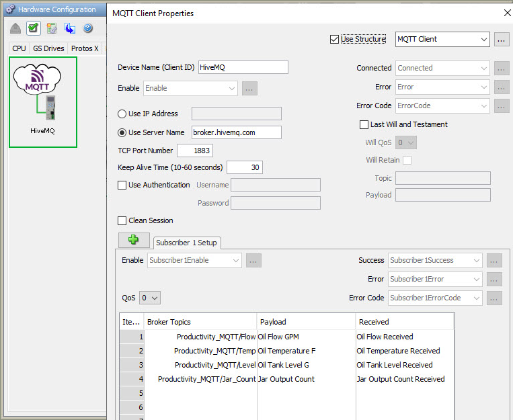Click the browse button beside Connected dropdown

(502, 69)
